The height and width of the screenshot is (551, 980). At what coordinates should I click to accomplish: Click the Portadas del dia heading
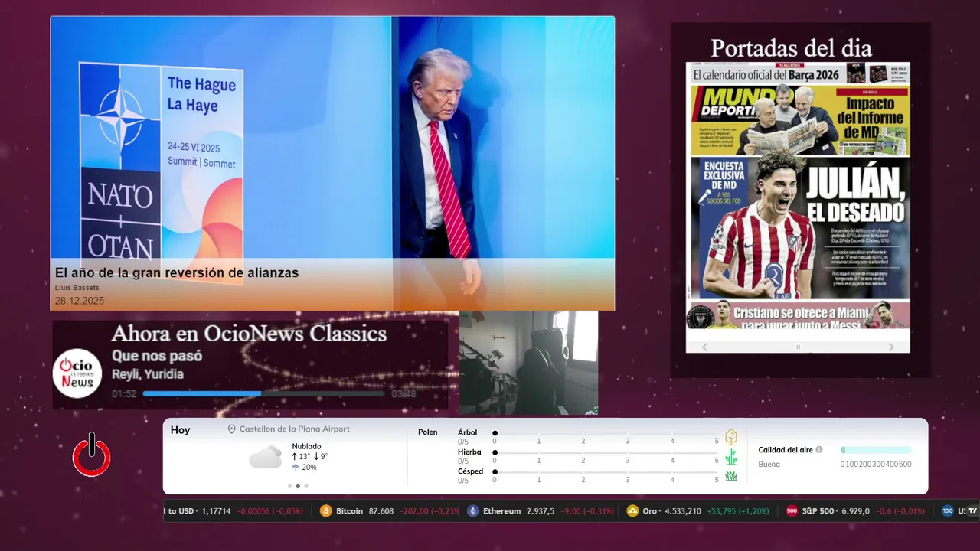(791, 48)
